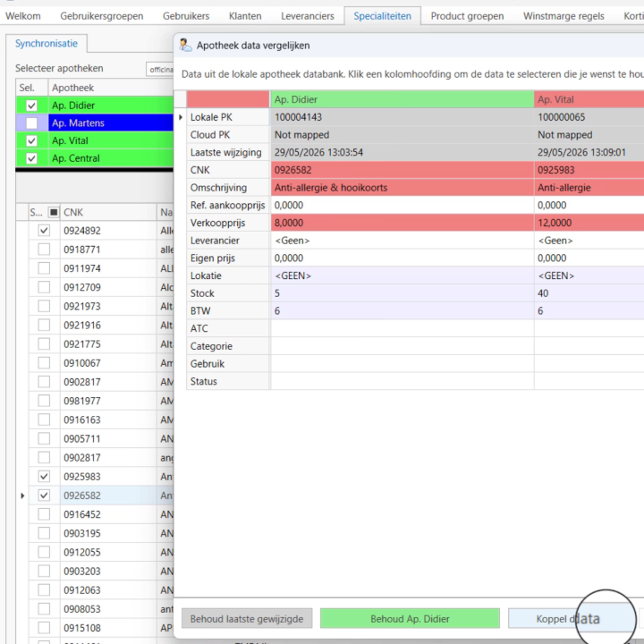Click the Apotheek column header
Image resolution: width=644 pixels, height=644 pixels.
[111, 88]
